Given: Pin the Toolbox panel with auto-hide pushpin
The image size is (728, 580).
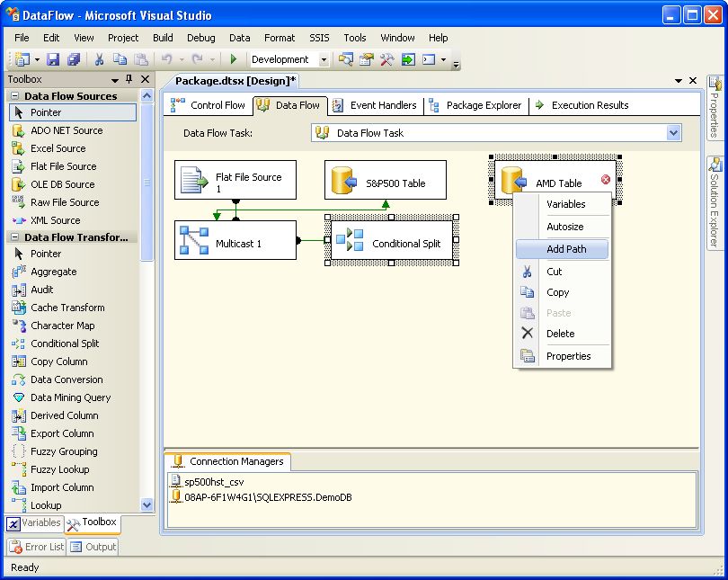Looking at the screenshot, I should click(x=129, y=79).
